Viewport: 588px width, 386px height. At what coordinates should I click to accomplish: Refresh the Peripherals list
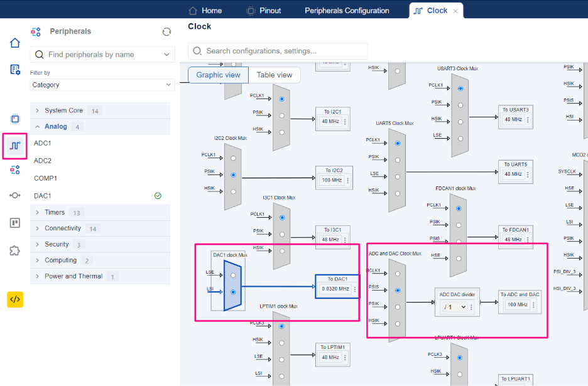click(x=166, y=31)
